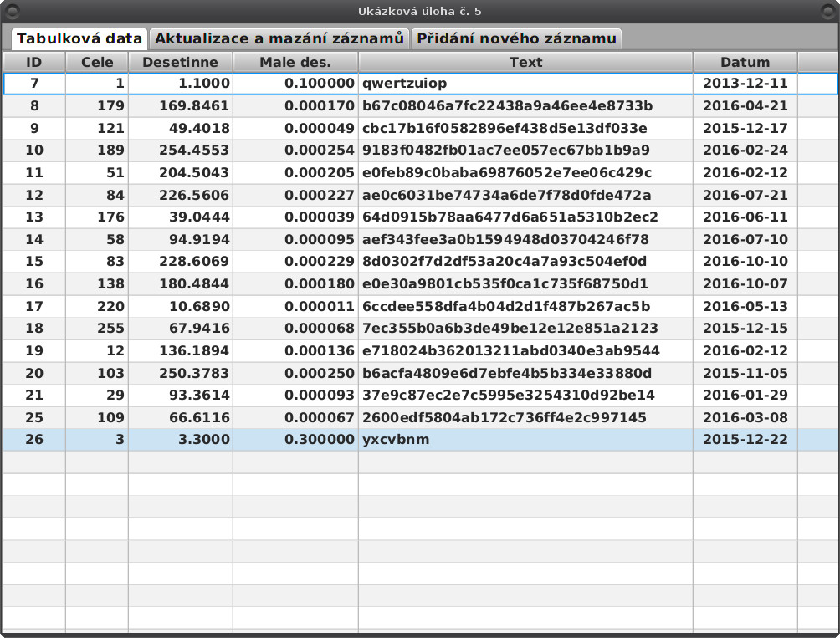This screenshot has height=638, width=840.
Task: Click the window button at the title bar's right end
Action: [x=827, y=11]
